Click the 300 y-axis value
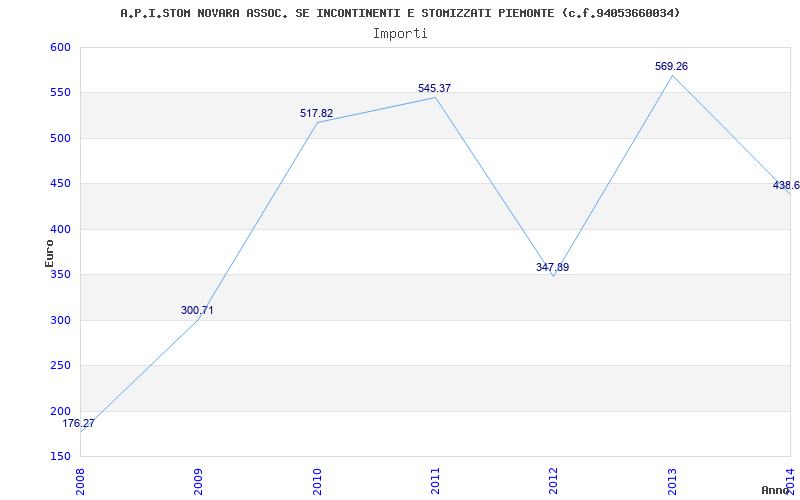The height and width of the screenshot is (500, 800). [x=60, y=320]
